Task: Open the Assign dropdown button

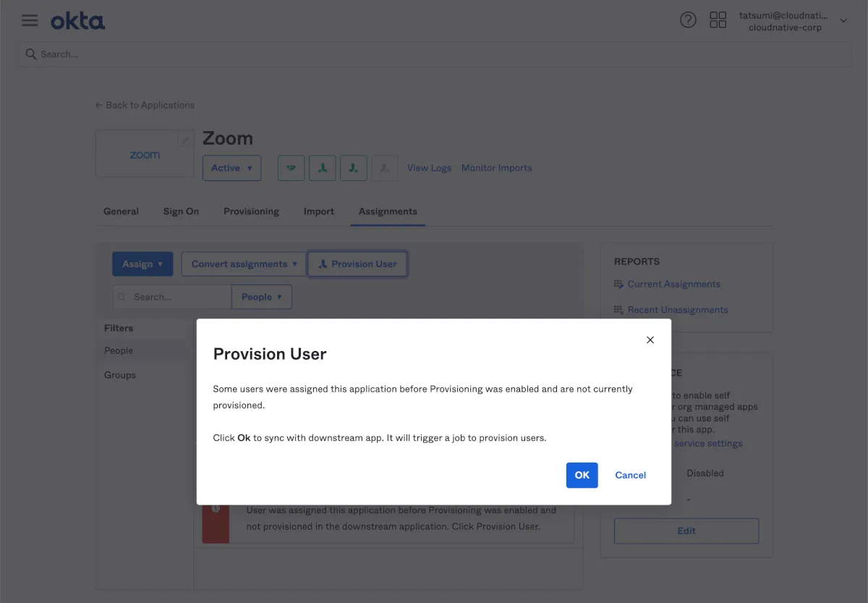Action: pyautogui.click(x=142, y=264)
